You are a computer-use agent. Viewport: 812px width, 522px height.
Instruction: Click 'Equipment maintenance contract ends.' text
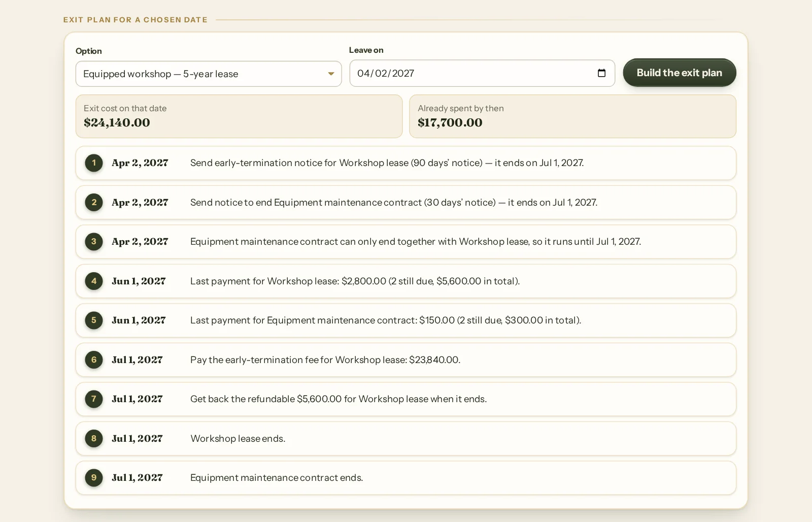click(277, 478)
